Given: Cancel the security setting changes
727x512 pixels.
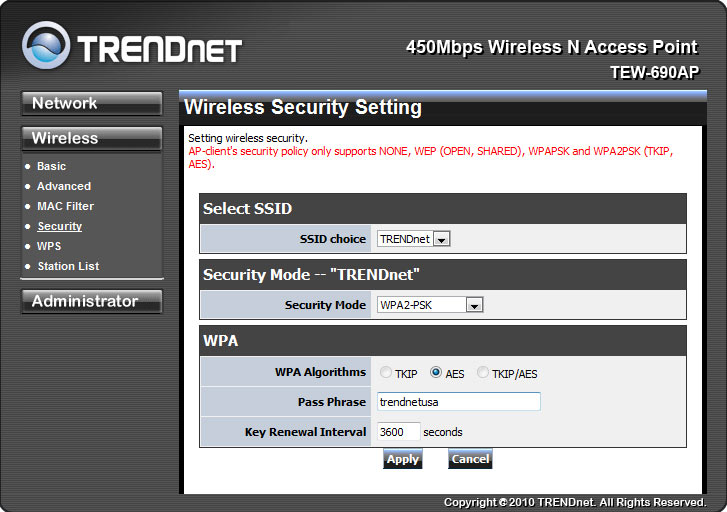Looking at the screenshot, I should (470, 459).
